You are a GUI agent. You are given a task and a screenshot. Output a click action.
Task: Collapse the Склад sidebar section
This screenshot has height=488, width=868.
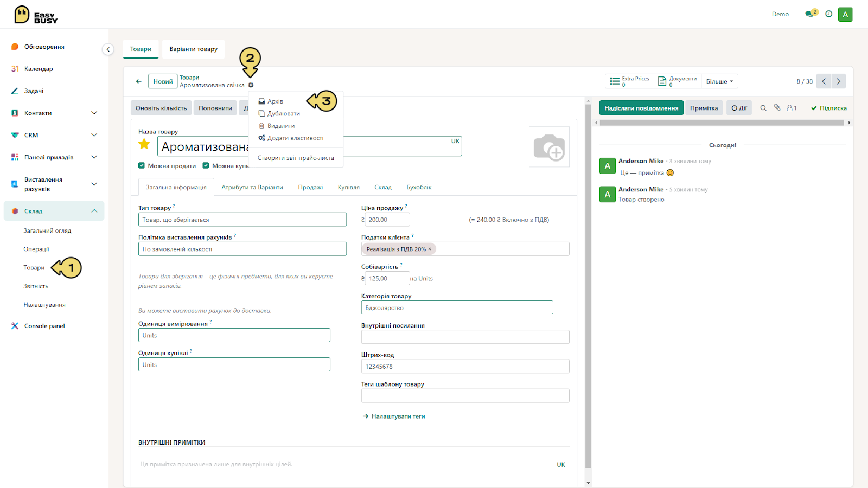point(94,211)
